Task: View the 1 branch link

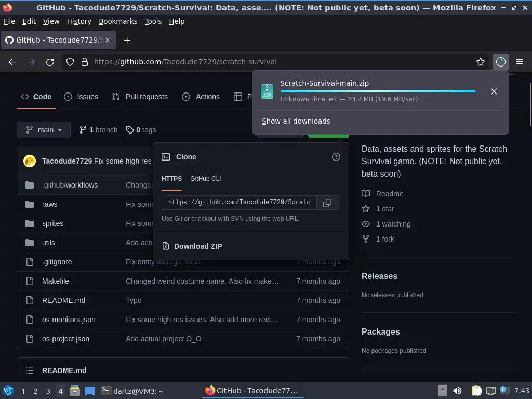Action: (98, 130)
